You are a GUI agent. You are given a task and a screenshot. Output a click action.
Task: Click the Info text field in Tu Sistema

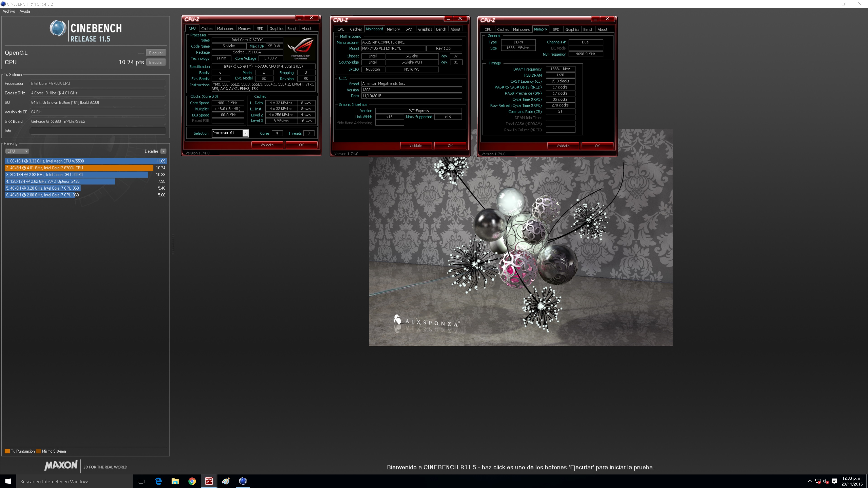[x=97, y=131]
